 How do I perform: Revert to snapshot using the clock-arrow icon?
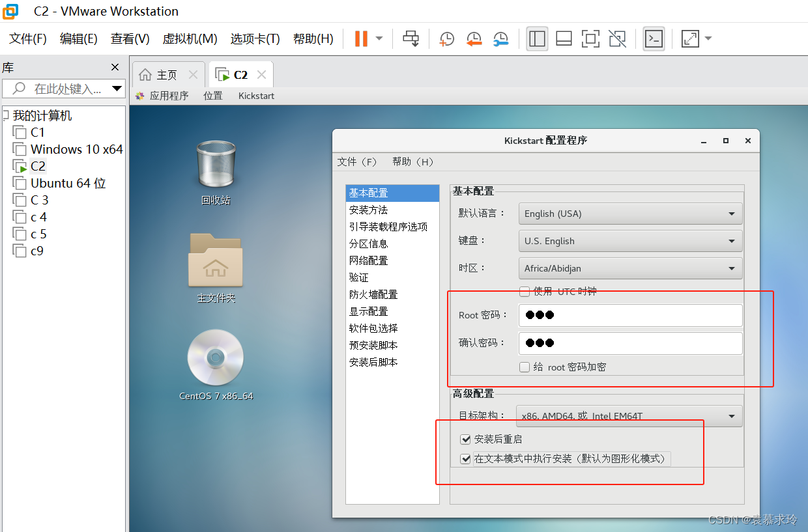pos(474,39)
